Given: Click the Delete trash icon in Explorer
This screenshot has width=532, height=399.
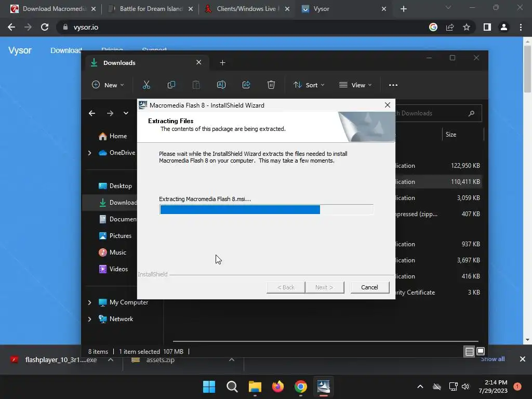Looking at the screenshot, I should pyautogui.click(x=271, y=85).
